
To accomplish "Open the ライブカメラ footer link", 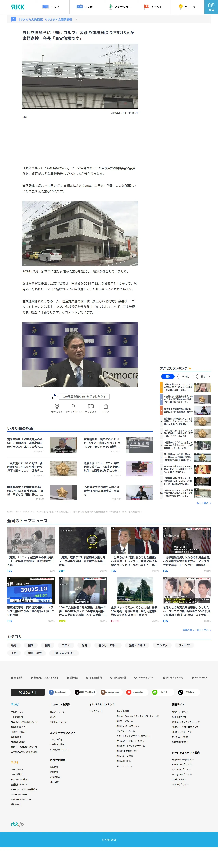I will coord(95,711).
